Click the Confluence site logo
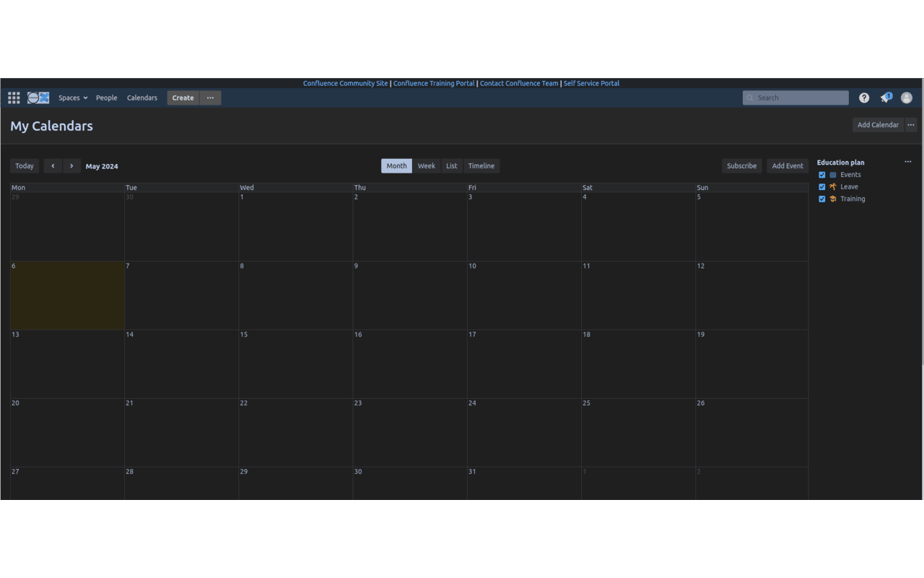 (x=38, y=98)
